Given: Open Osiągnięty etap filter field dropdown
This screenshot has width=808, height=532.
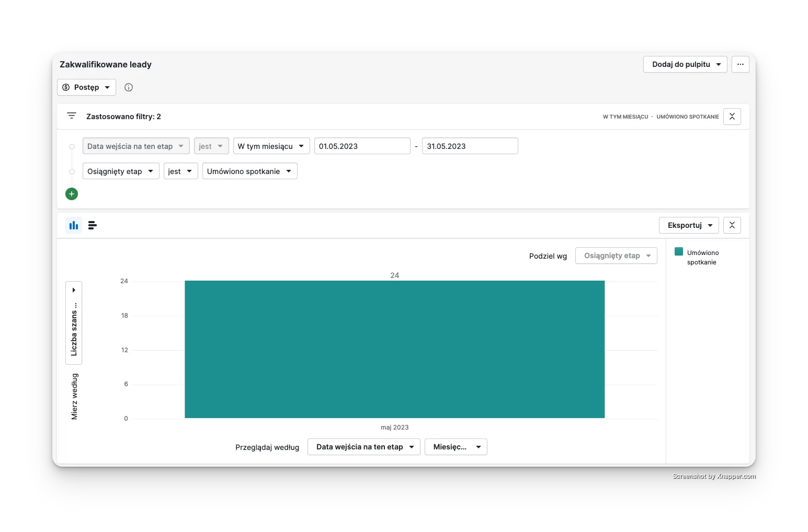Looking at the screenshot, I should 121,171.
